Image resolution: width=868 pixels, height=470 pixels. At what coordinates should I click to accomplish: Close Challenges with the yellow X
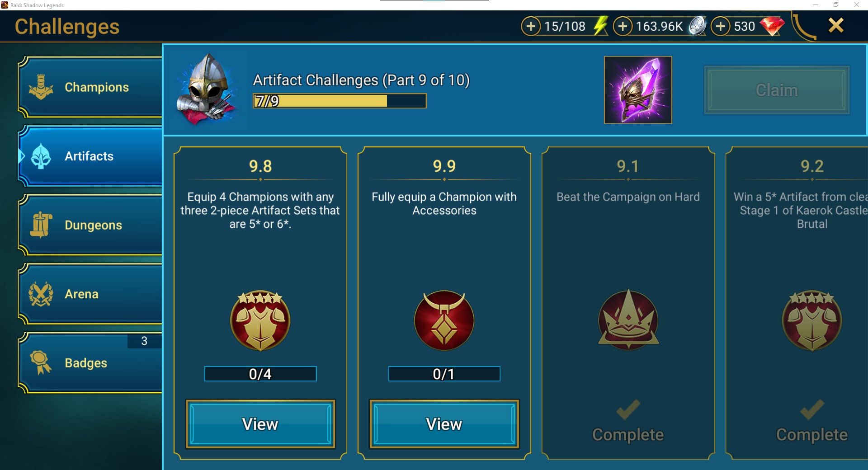[x=836, y=25]
